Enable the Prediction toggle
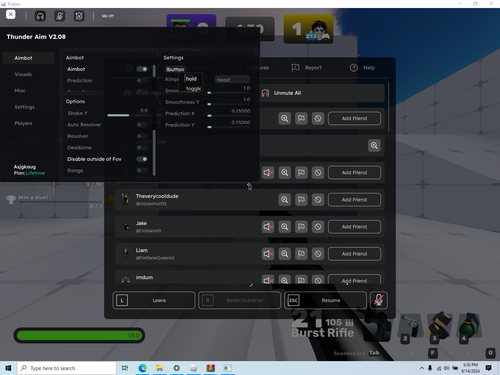The width and height of the screenshot is (500, 375). pyautogui.click(x=142, y=80)
